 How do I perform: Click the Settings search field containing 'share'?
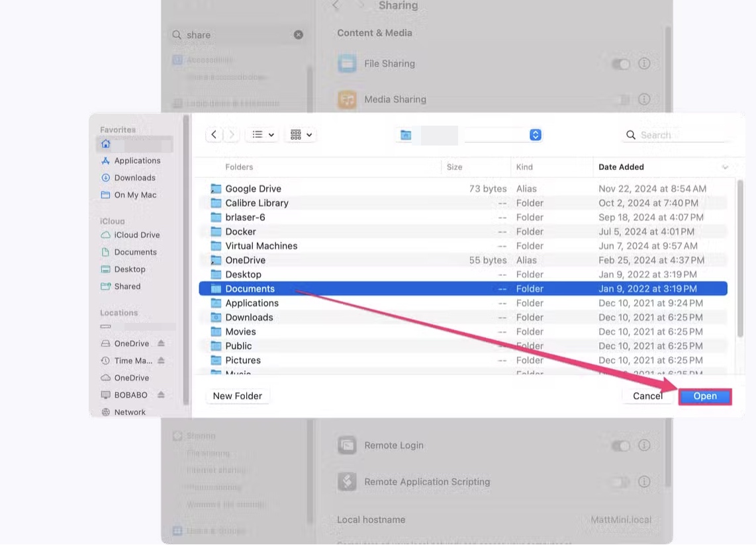click(x=238, y=34)
